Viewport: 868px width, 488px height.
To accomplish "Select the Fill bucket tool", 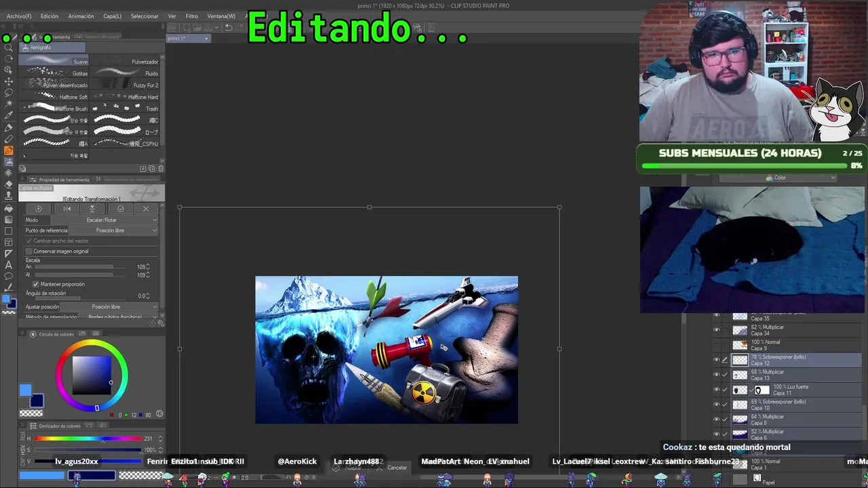I will tap(9, 207).
